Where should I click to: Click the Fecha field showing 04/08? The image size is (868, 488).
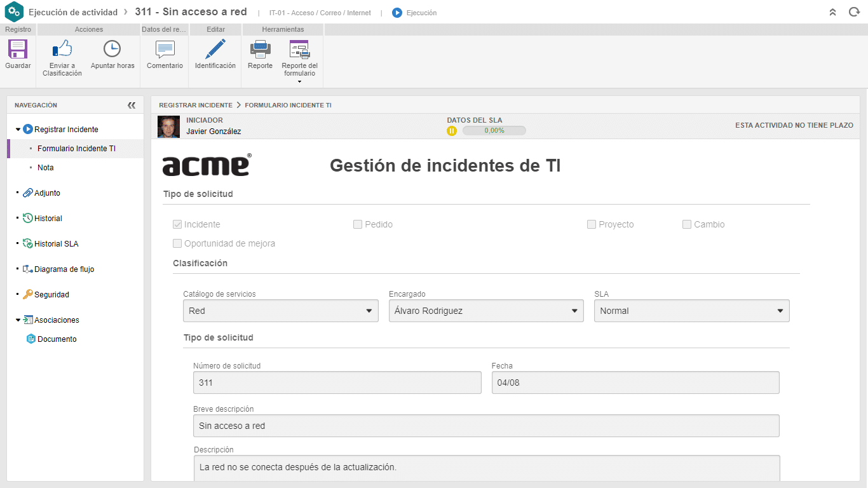coord(635,383)
